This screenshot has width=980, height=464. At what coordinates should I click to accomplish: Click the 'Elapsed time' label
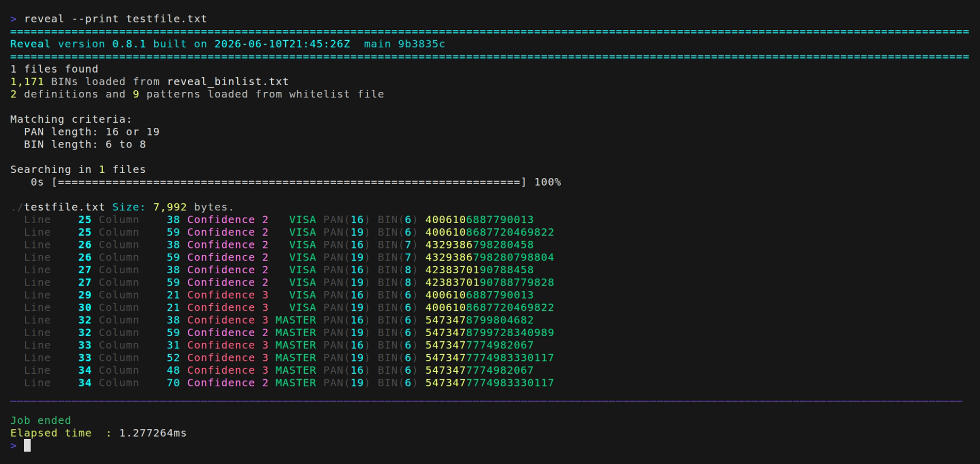click(x=51, y=433)
